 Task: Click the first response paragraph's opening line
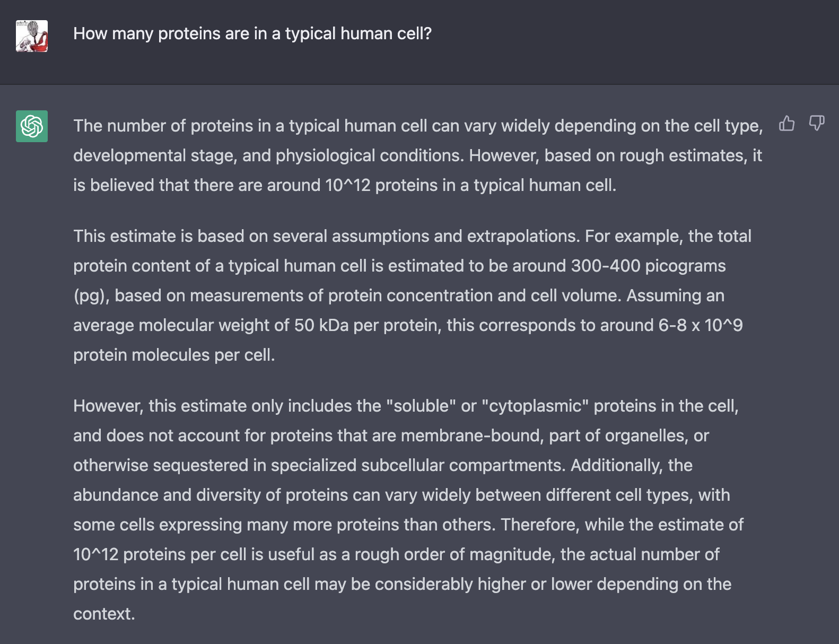coord(417,126)
